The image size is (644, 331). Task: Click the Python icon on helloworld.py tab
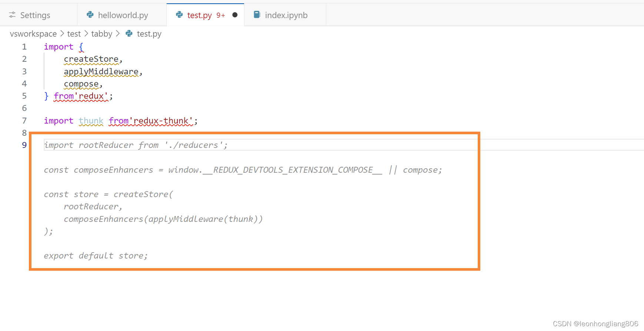[x=90, y=15]
